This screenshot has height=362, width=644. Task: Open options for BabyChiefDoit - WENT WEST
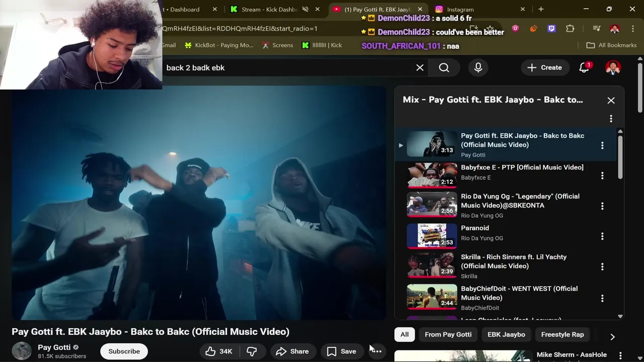pyautogui.click(x=602, y=298)
